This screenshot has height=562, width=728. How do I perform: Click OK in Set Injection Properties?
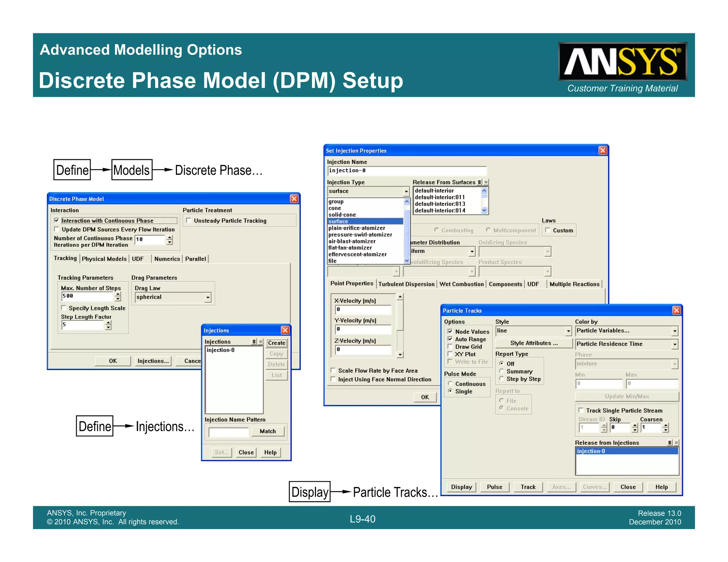pos(425,397)
